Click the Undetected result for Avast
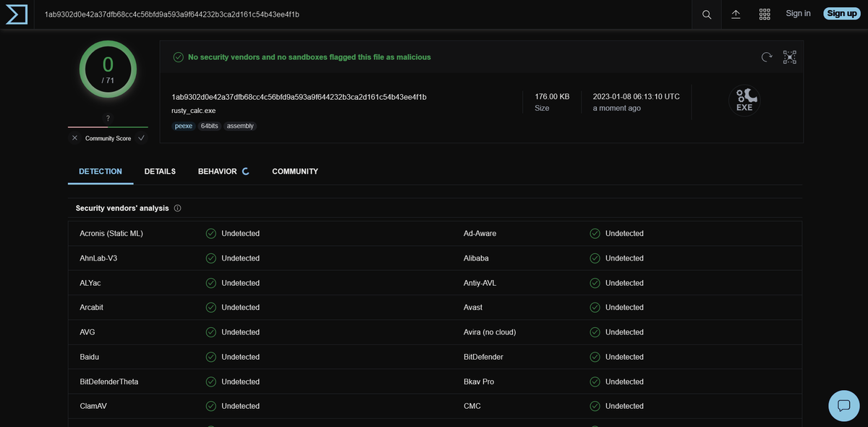 coord(624,308)
